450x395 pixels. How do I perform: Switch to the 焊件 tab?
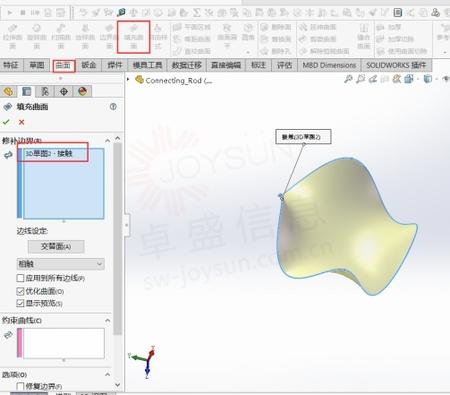click(114, 65)
